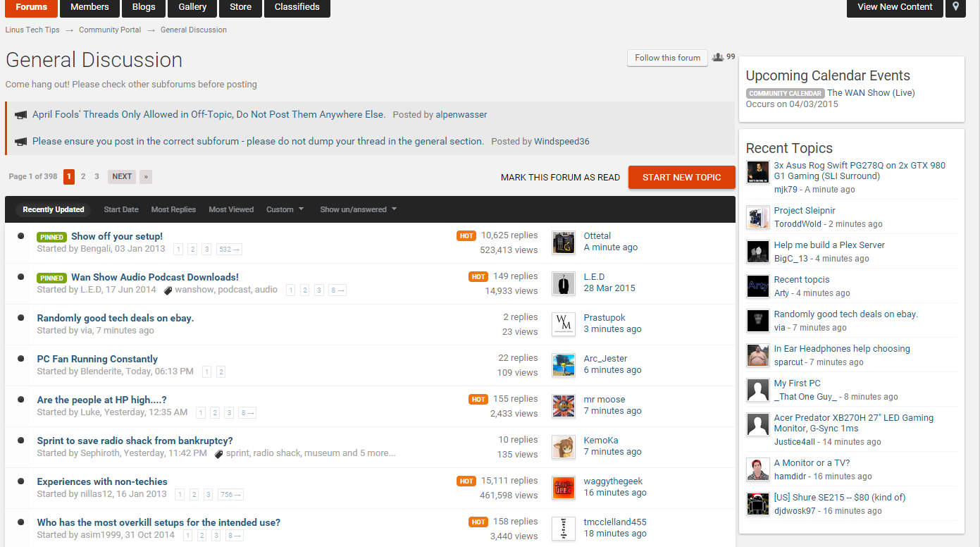Open Arc_Jester's avatar thumbnail

point(564,365)
